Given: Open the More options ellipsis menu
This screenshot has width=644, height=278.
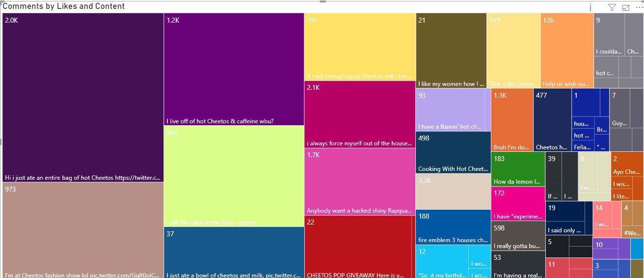Looking at the screenshot, I should click(x=639, y=7).
